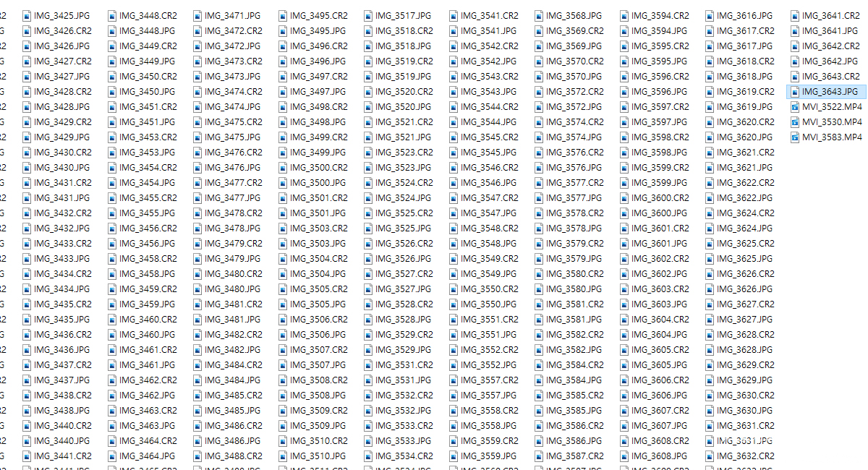
Task: Click the file icon for IMG_3430.CR2
Action: (x=27, y=152)
